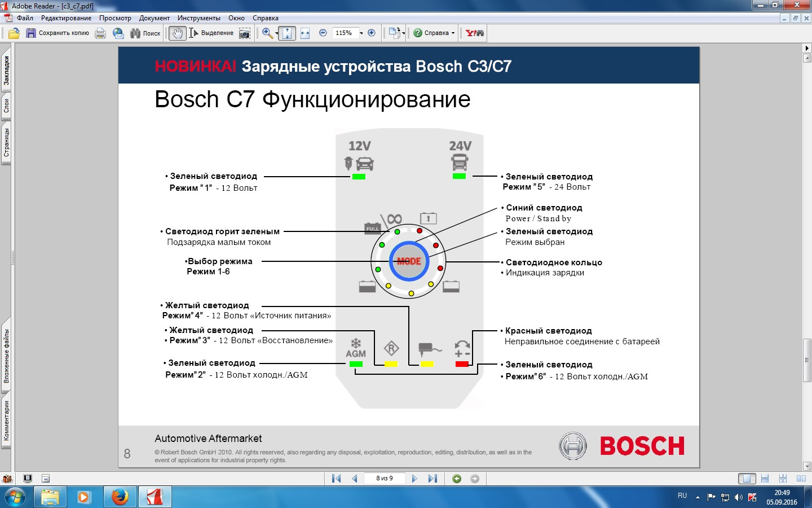Click the Save a Copy floppy icon

point(31,33)
